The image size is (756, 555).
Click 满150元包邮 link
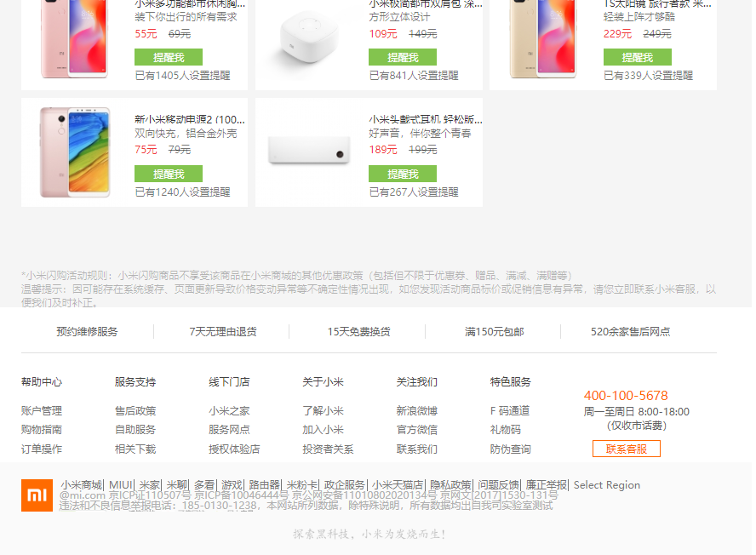pyautogui.click(x=494, y=332)
